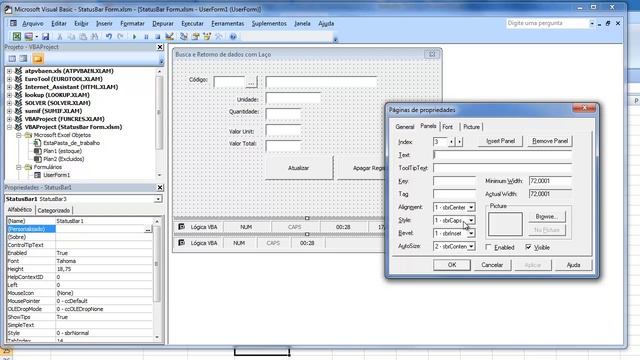Select Plan1 (estoque) in project tree
This screenshot has width=640, height=360.
[x=62, y=151]
